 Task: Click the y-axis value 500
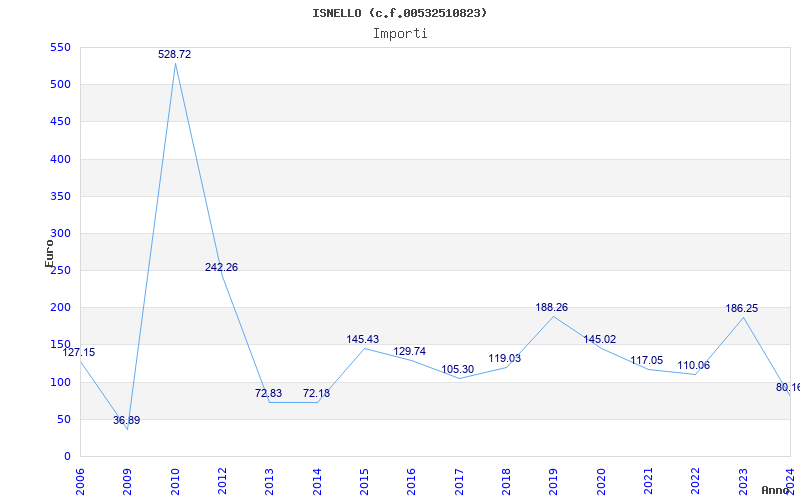pyautogui.click(x=60, y=85)
